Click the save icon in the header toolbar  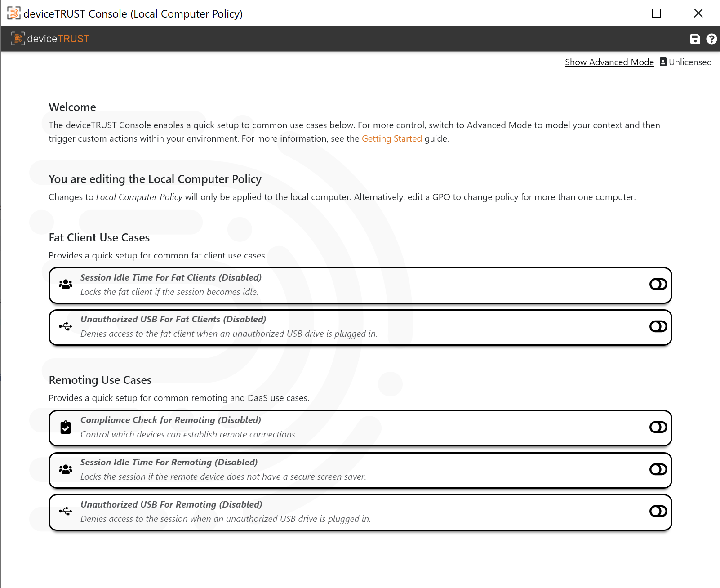pos(695,39)
